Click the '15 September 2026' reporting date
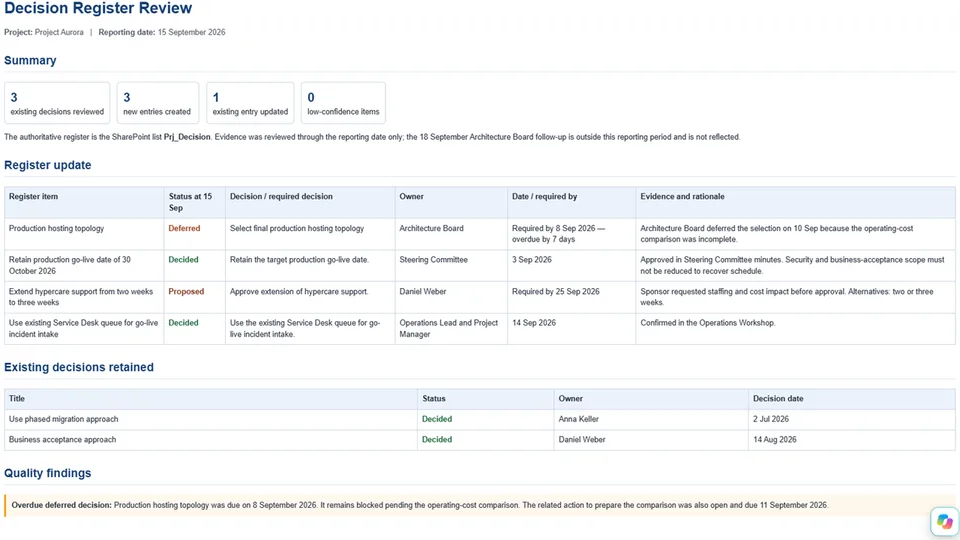The width and height of the screenshot is (960, 540). click(191, 32)
